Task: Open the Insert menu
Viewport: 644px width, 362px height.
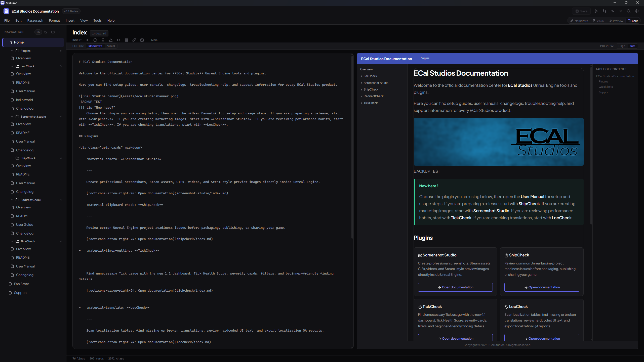Action: click(70, 21)
